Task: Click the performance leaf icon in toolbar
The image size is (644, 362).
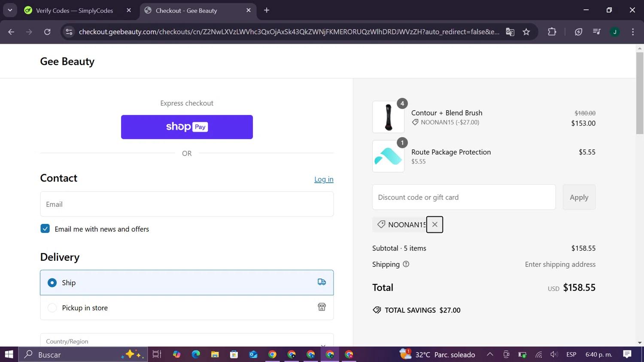Action: click(578, 32)
